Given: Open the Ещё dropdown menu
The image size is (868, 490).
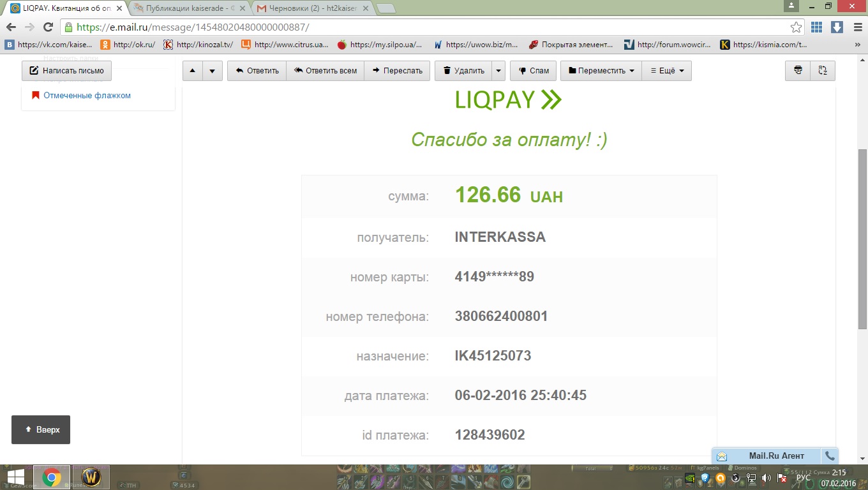Looking at the screenshot, I should tap(666, 71).
